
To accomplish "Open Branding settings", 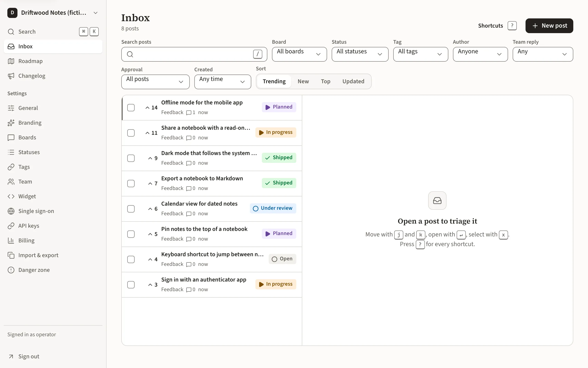I will point(53,123).
